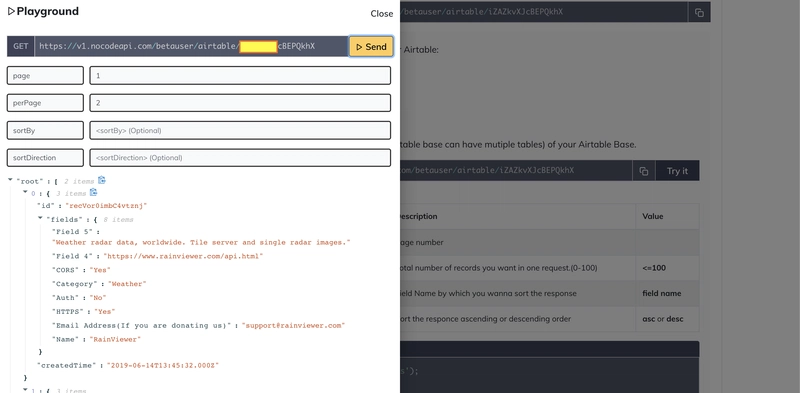Select the record id value recVor0imbC4vtznj
This screenshot has height=393, width=800.
[106, 206]
